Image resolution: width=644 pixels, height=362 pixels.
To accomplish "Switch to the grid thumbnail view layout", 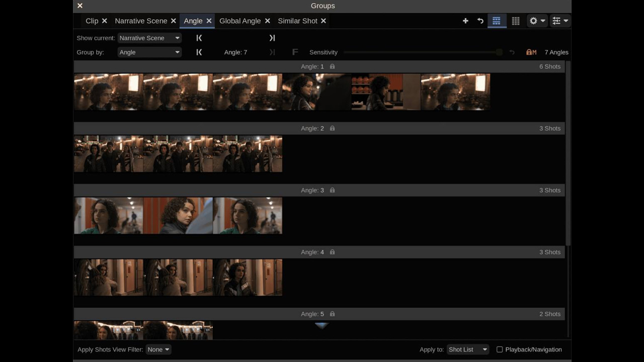I will (x=516, y=21).
